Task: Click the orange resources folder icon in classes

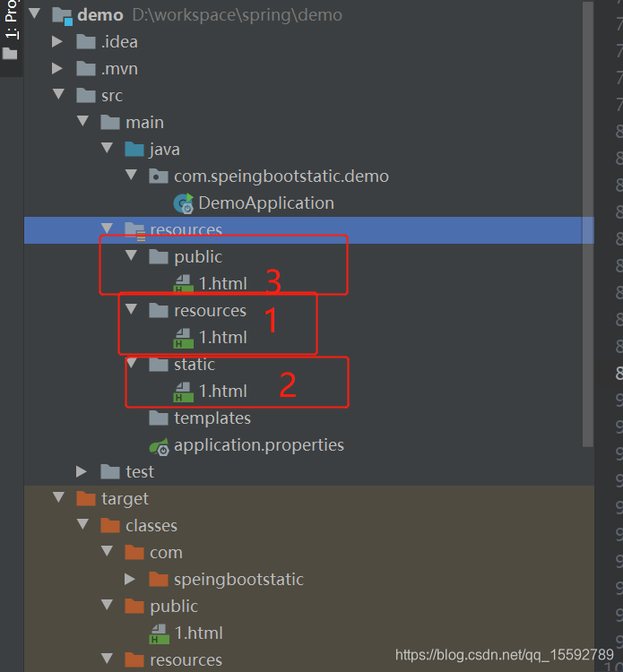Action: (x=134, y=660)
